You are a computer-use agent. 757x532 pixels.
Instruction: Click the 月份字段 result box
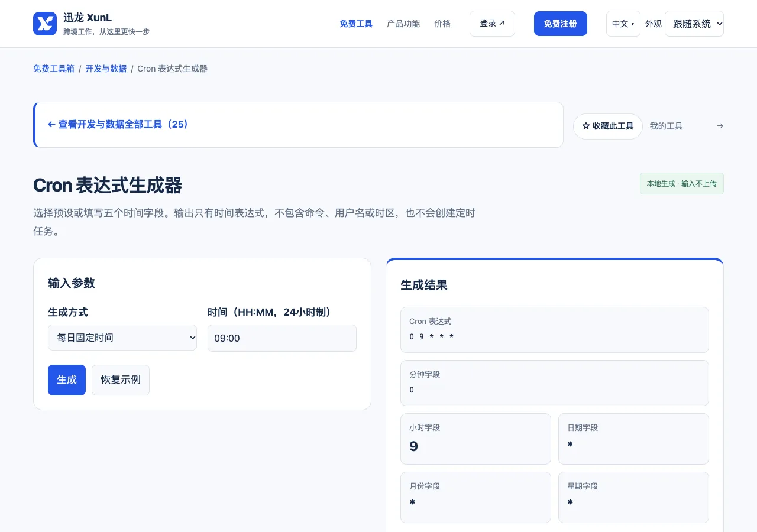(x=475, y=497)
